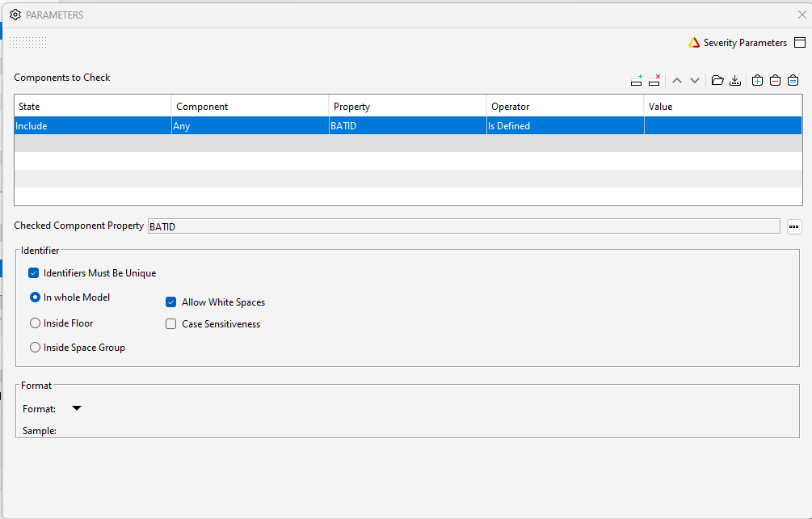812x519 pixels.
Task: Move selected row up
Action: (677, 80)
